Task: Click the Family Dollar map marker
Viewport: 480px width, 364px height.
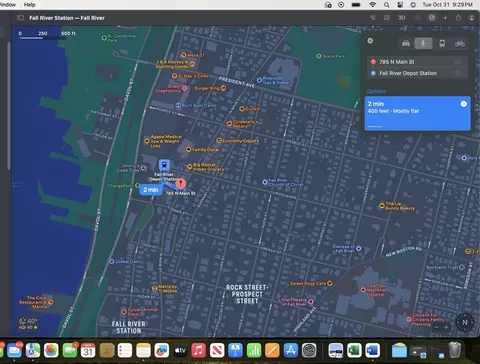Action: click(188, 149)
